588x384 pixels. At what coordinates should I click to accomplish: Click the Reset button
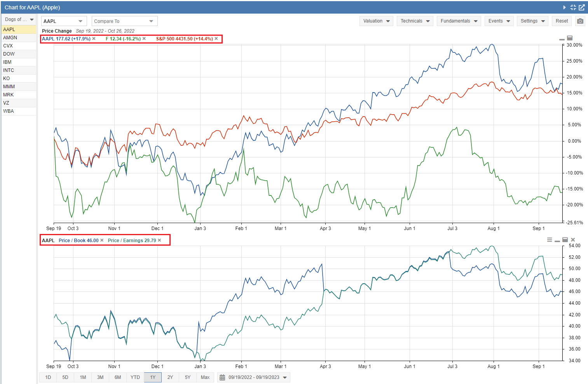(x=562, y=21)
